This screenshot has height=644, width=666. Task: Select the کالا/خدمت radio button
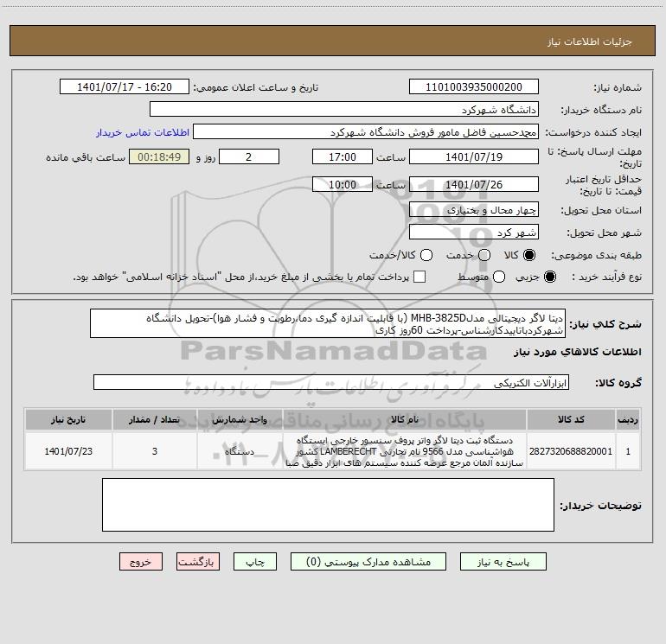tap(426, 255)
